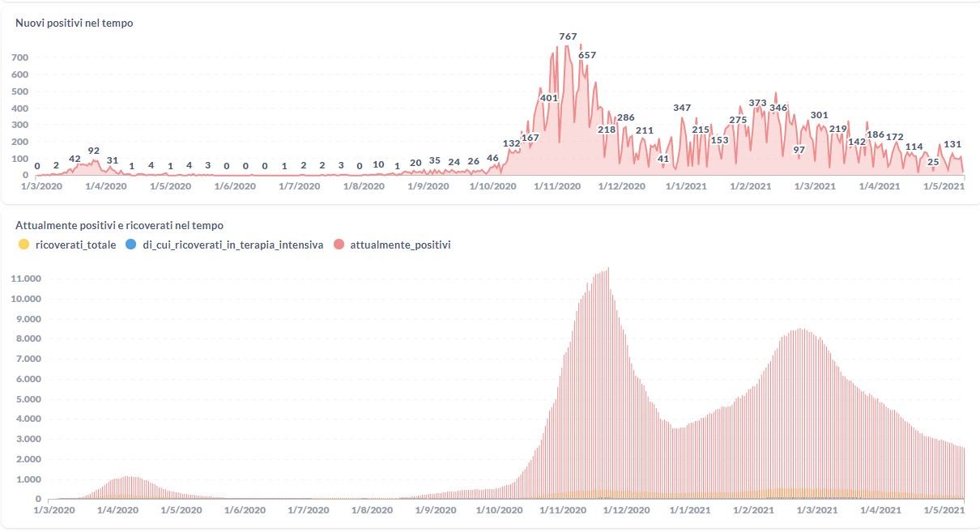Click 1/3/2021 on the bottom chart axis
The height and width of the screenshot is (532, 980).
815,510
